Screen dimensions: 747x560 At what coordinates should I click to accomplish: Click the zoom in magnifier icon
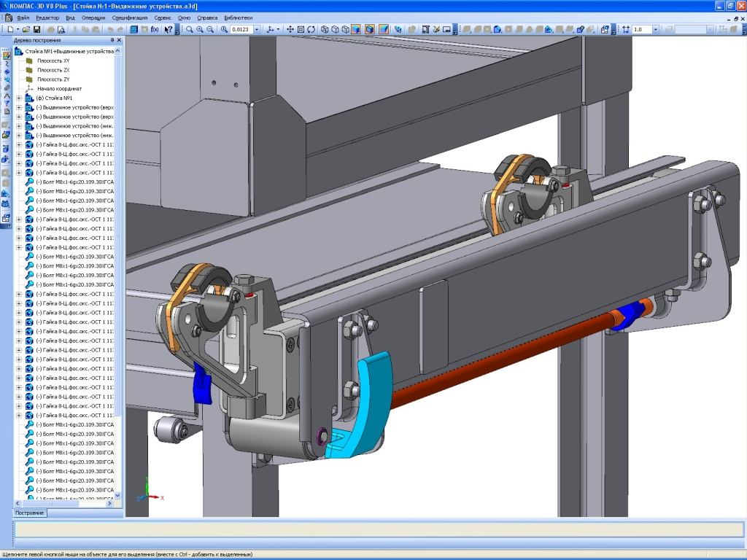[200, 29]
